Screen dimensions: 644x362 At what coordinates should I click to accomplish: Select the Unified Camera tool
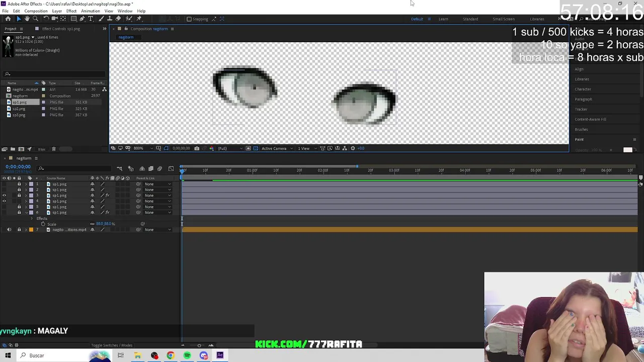[54, 19]
